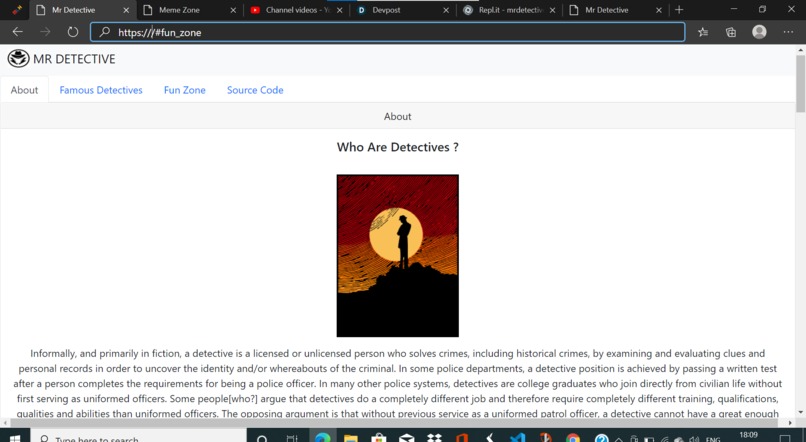Click the search icon in the address bar
Screen dimensions: 806x442
pos(105,32)
